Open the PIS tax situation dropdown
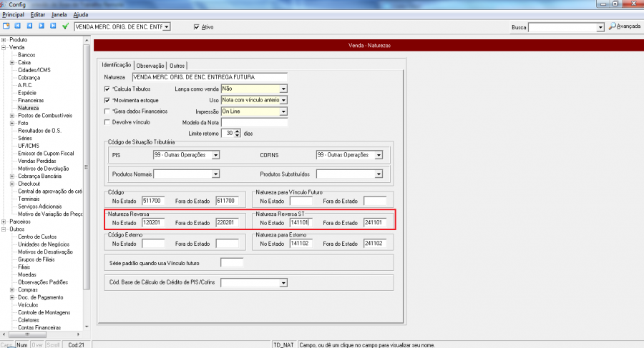644x348 pixels. click(x=215, y=155)
